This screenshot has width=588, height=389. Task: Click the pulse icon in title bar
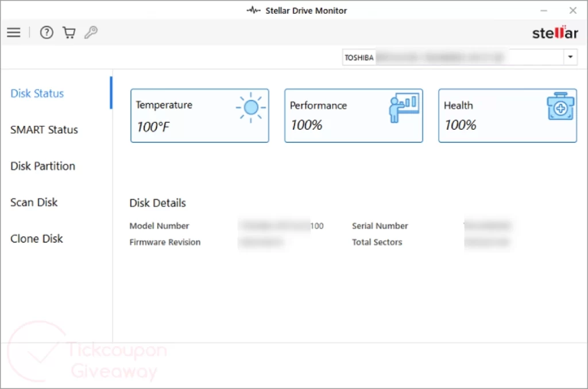point(254,10)
